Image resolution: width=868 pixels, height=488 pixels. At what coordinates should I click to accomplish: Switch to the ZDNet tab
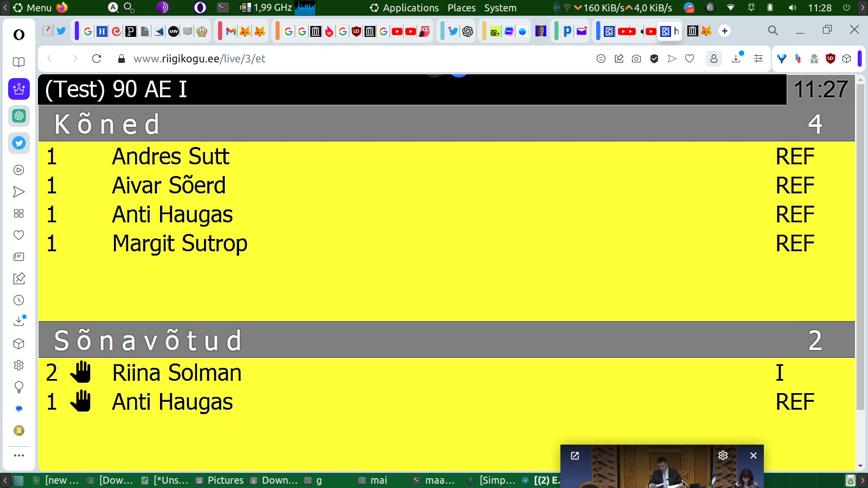pos(495,31)
